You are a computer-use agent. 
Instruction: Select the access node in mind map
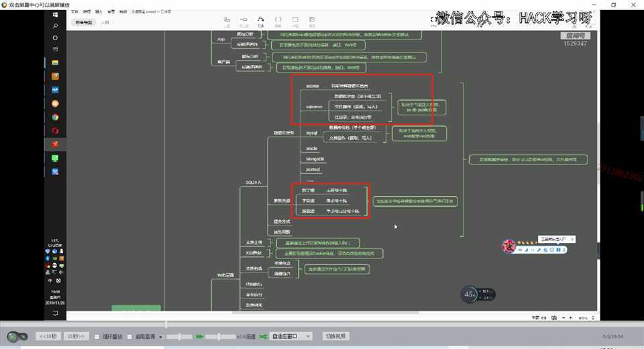(x=313, y=86)
